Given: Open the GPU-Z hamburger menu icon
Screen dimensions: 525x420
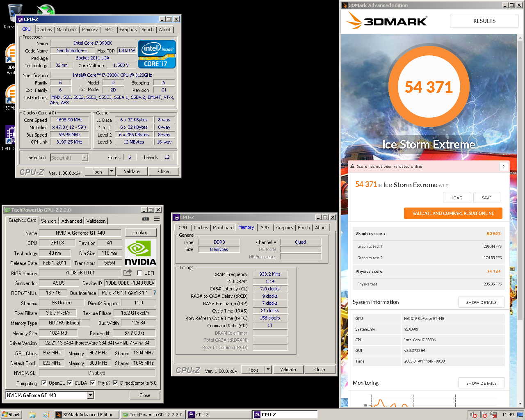Looking at the screenshot, I should 157,219.
